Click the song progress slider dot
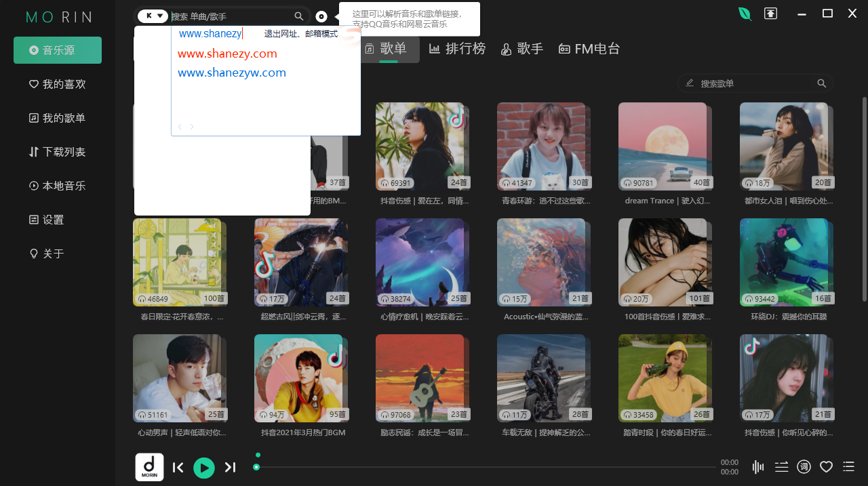The height and width of the screenshot is (486, 868). [x=256, y=466]
